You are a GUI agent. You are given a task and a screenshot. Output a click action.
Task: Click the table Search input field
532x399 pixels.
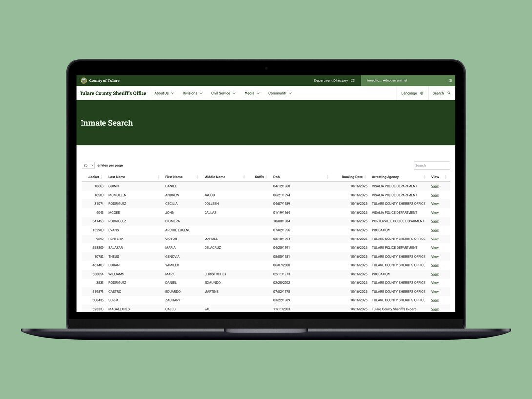(x=432, y=165)
